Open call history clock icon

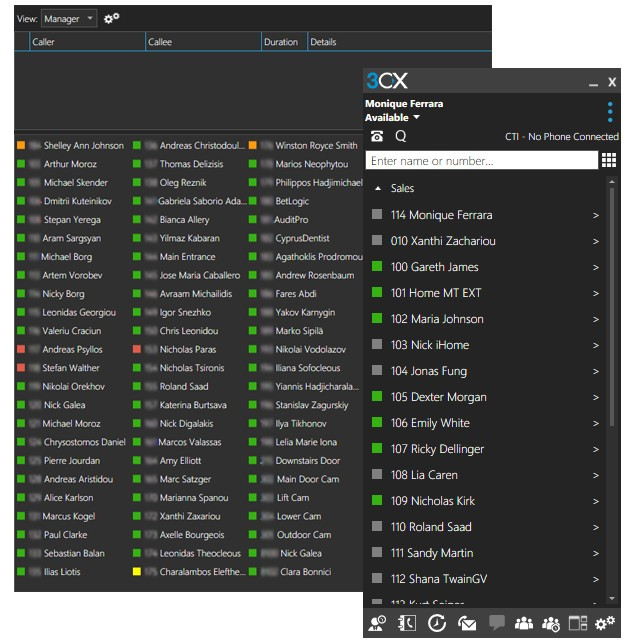(437, 623)
